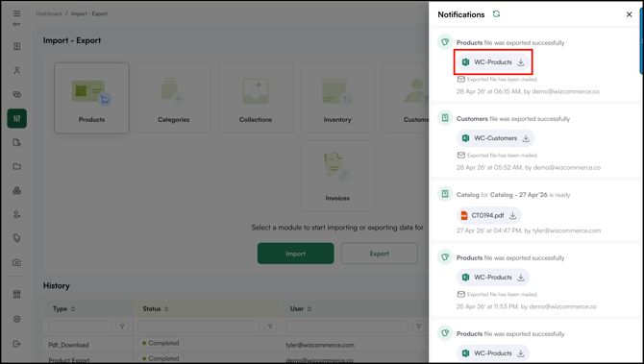The width and height of the screenshot is (644, 364).
Task: Download the CT0194.pdf catalog
Action: point(512,215)
